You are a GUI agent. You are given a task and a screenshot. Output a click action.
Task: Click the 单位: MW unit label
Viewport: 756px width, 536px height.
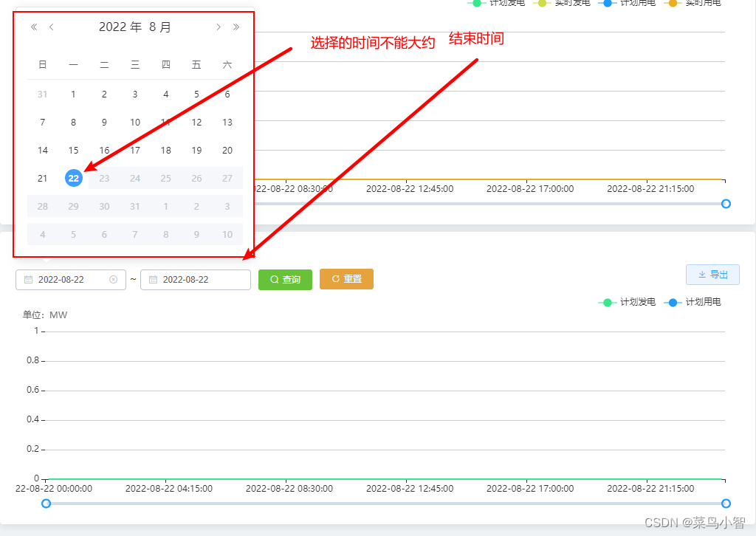(x=45, y=315)
